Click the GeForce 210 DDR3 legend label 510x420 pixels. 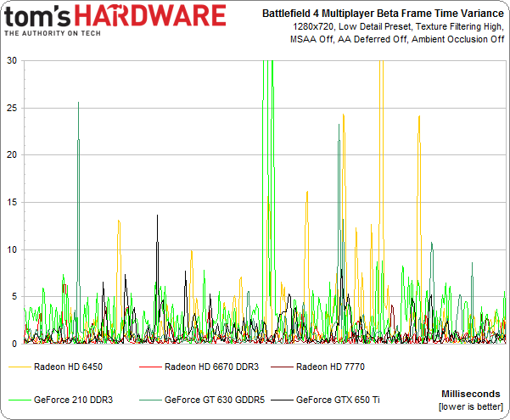pos(73,400)
